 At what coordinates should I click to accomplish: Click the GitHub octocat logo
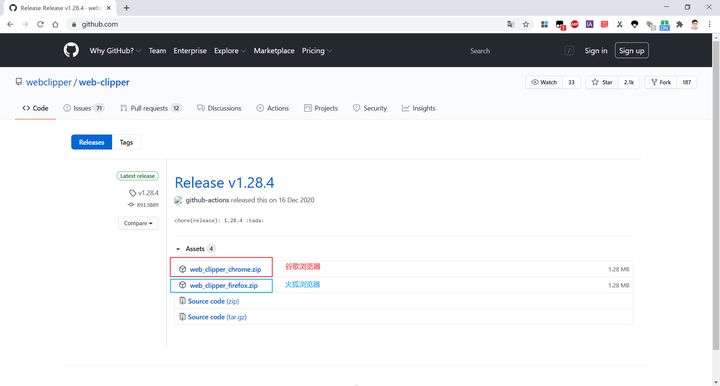71,50
